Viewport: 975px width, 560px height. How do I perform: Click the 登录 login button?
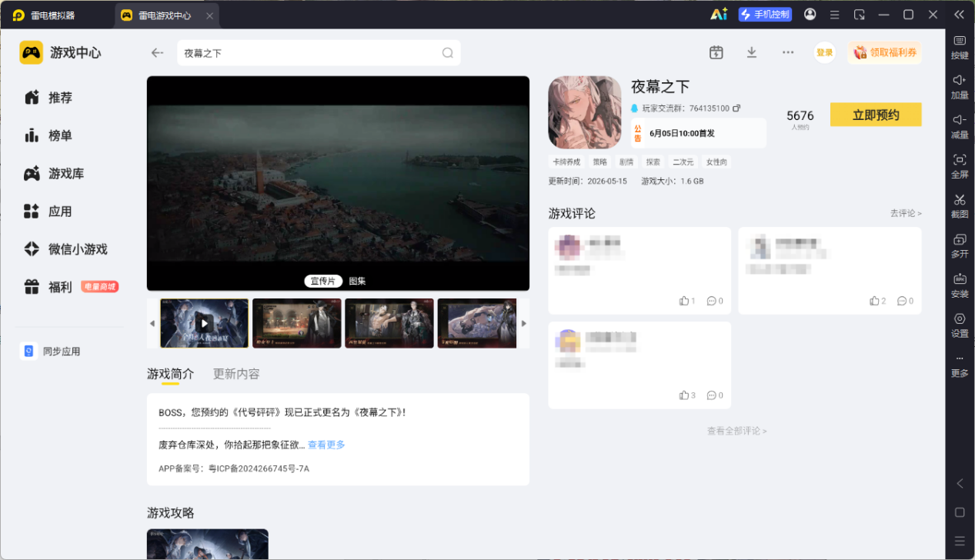[824, 52]
